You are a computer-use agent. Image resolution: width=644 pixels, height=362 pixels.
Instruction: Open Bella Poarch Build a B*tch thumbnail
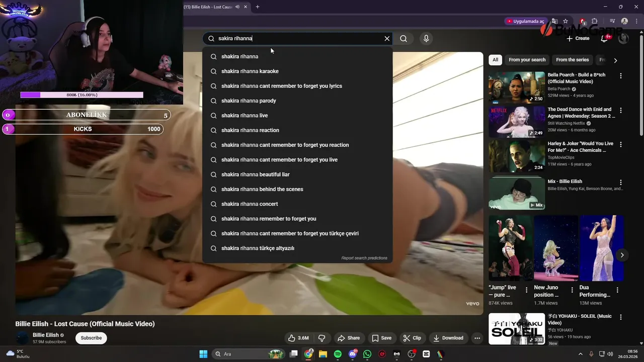coord(517,87)
